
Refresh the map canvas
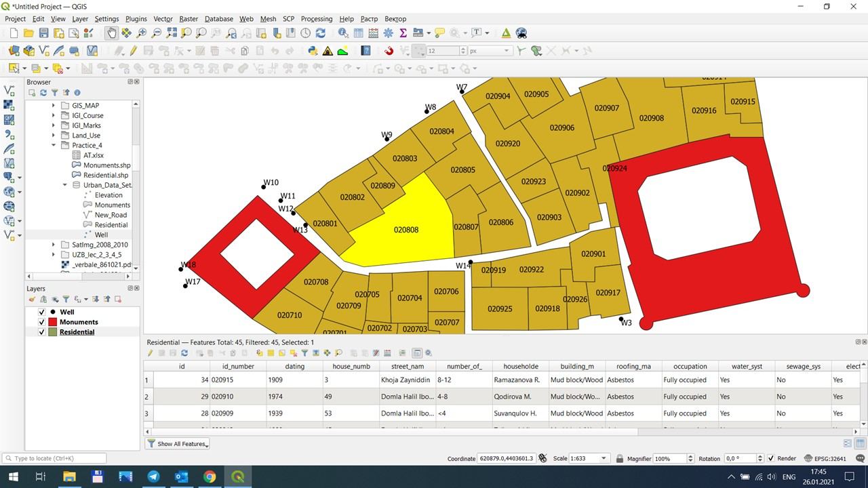point(321,33)
